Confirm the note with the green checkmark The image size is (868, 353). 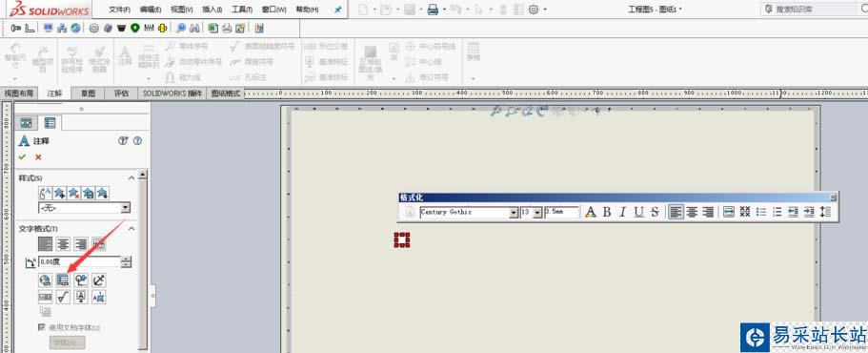[22, 157]
